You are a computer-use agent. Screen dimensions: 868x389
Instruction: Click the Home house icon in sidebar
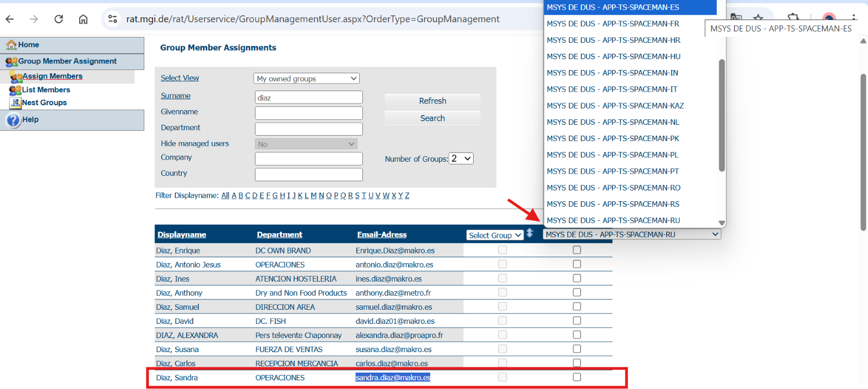click(x=11, y=45)
